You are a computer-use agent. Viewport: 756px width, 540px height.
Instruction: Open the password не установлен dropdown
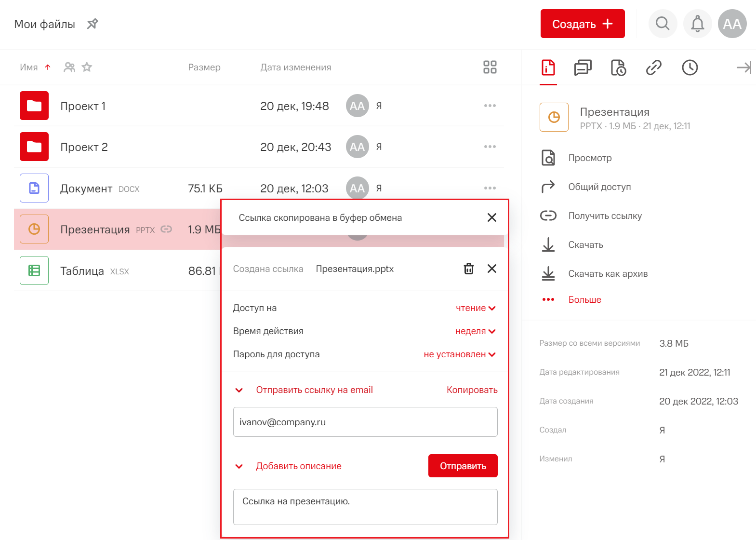point(459,354)
